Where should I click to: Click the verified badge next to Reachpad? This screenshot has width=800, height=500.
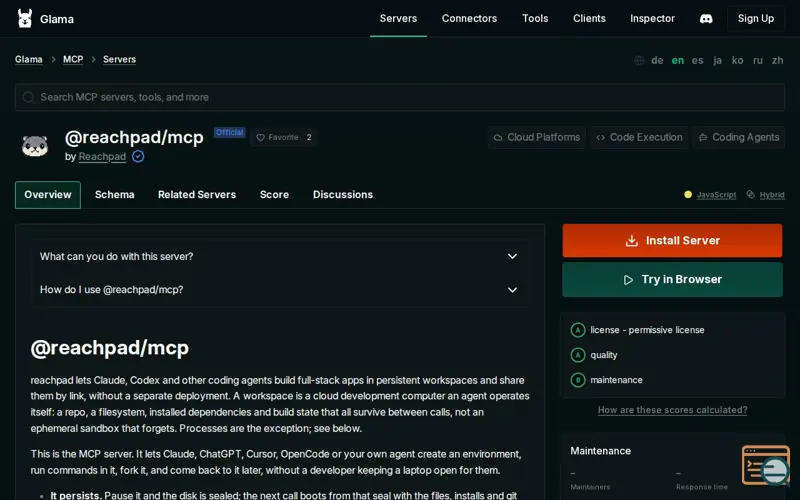pos(138,157)
